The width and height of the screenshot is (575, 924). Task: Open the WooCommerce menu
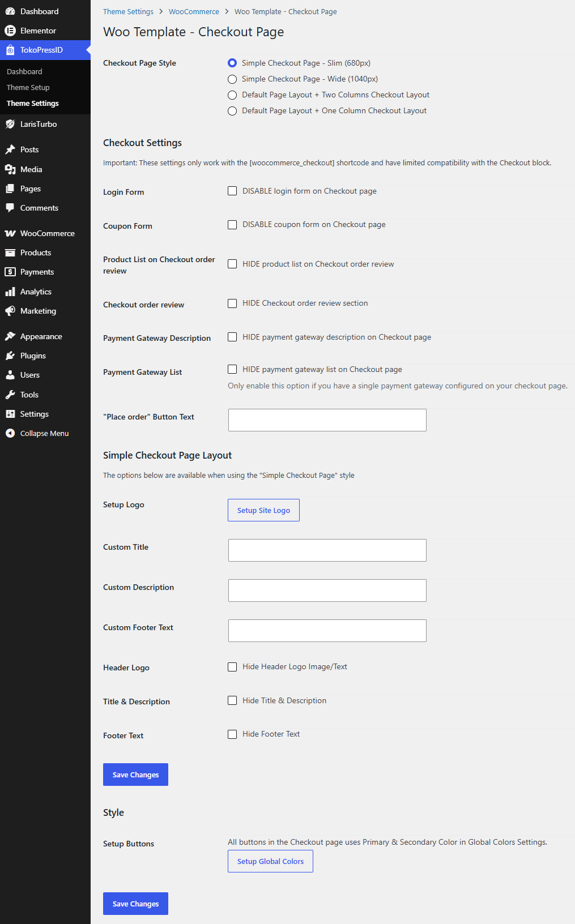(45, 233)
